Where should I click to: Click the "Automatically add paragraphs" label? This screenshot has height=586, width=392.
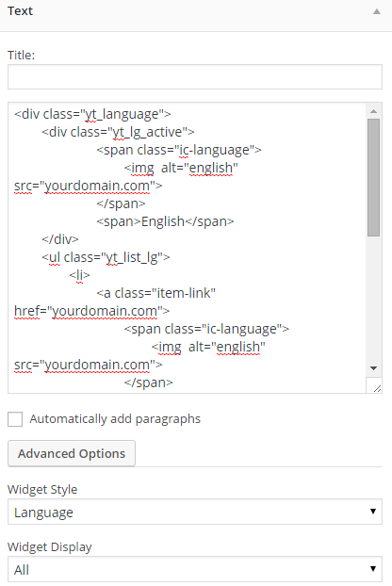115,419
